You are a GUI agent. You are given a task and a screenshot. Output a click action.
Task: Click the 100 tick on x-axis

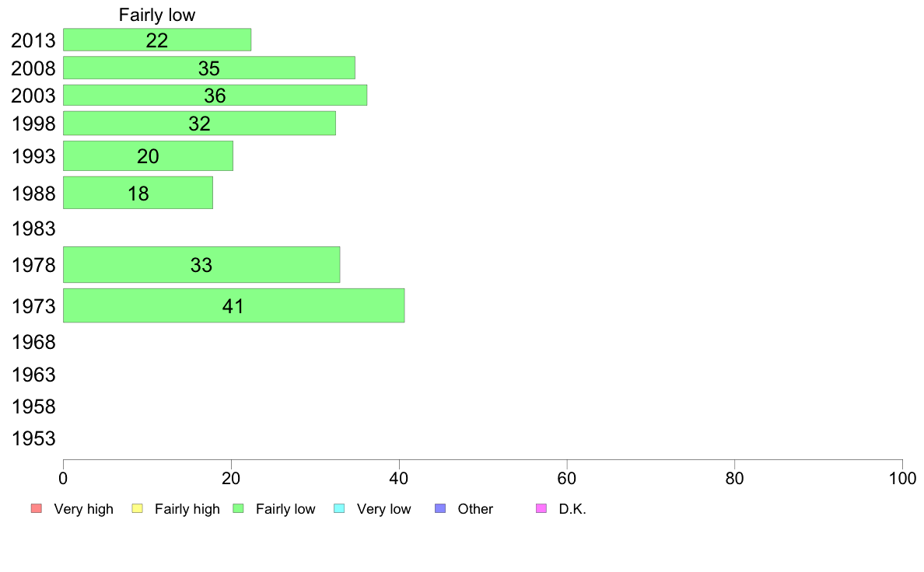902,478
